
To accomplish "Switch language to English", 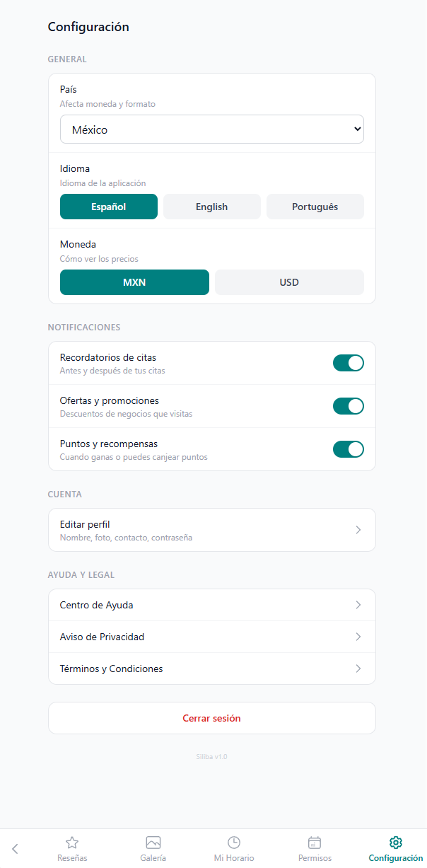I will (x=211, y=207).
